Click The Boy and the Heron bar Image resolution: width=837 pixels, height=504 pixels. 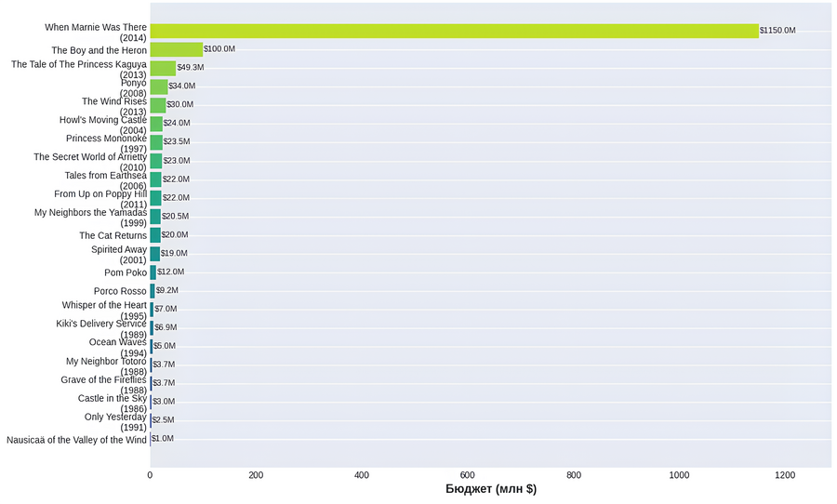[x=177, y=49]
